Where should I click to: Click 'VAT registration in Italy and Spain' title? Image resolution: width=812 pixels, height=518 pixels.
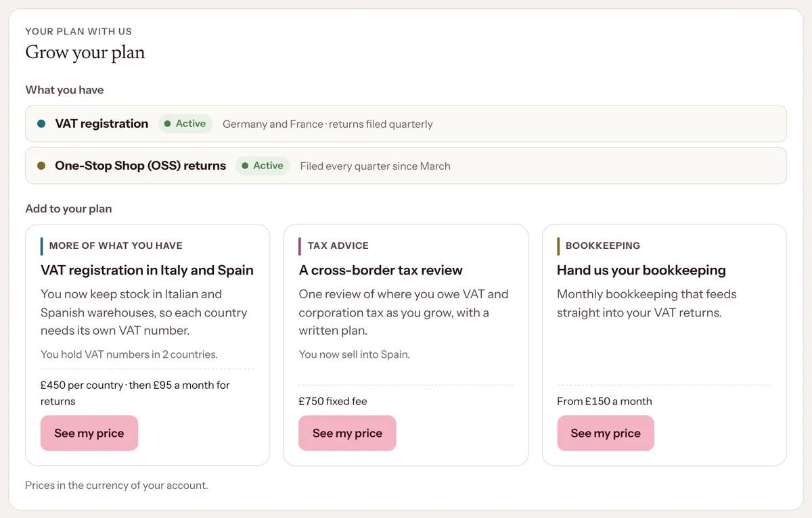(147, 270)
